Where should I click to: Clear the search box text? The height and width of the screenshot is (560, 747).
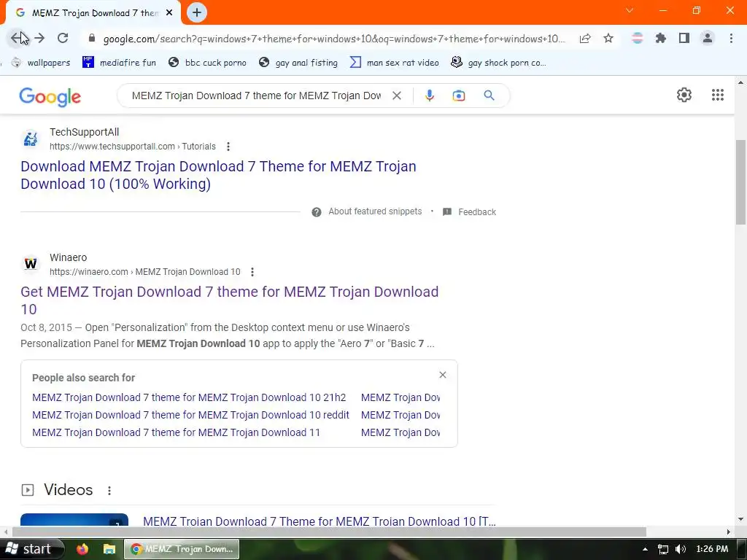coord(396,96)
